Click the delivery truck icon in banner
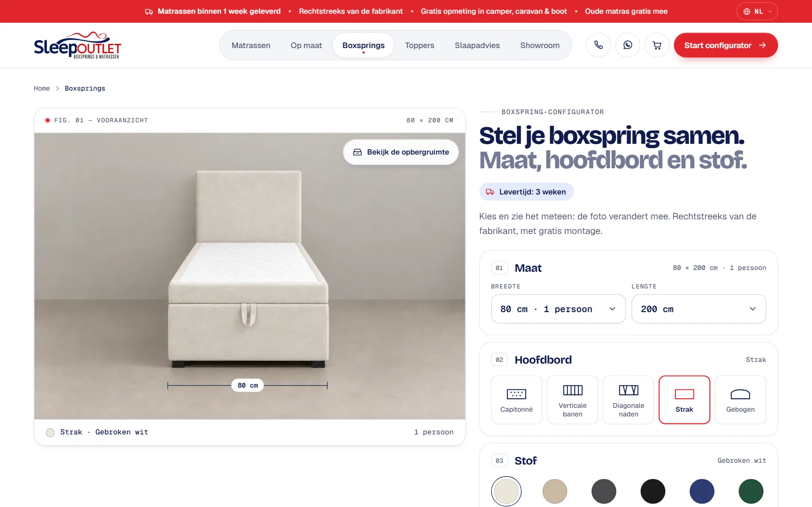Screen dimensions: 812x507 click(149, 12)
